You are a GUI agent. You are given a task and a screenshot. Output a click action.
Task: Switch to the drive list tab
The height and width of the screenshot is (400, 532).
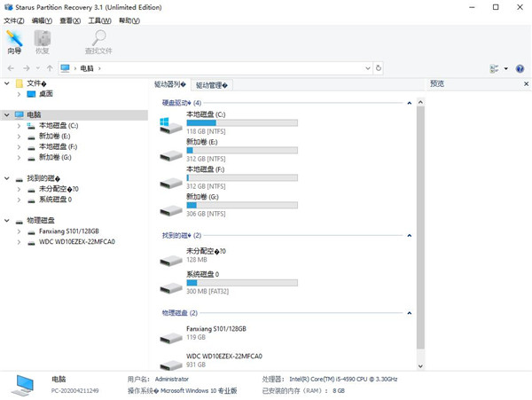[170, 84]
